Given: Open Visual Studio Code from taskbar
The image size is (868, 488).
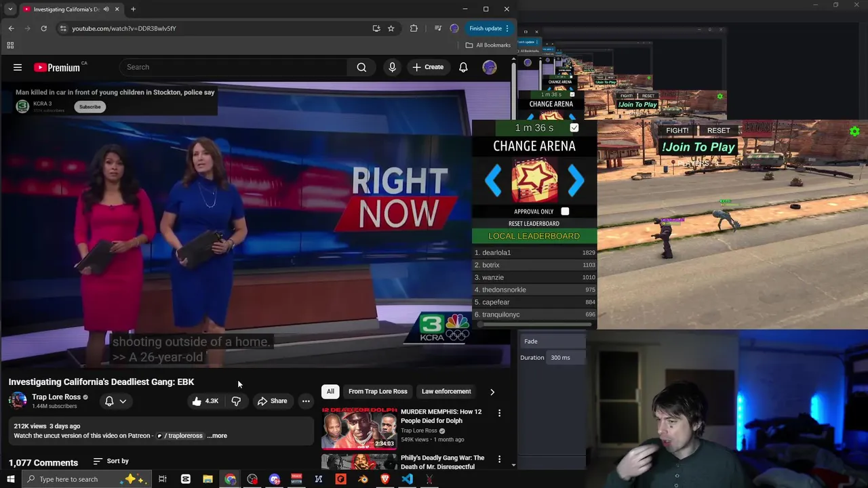Looking at the screenshot, I should tap(407, 479).
